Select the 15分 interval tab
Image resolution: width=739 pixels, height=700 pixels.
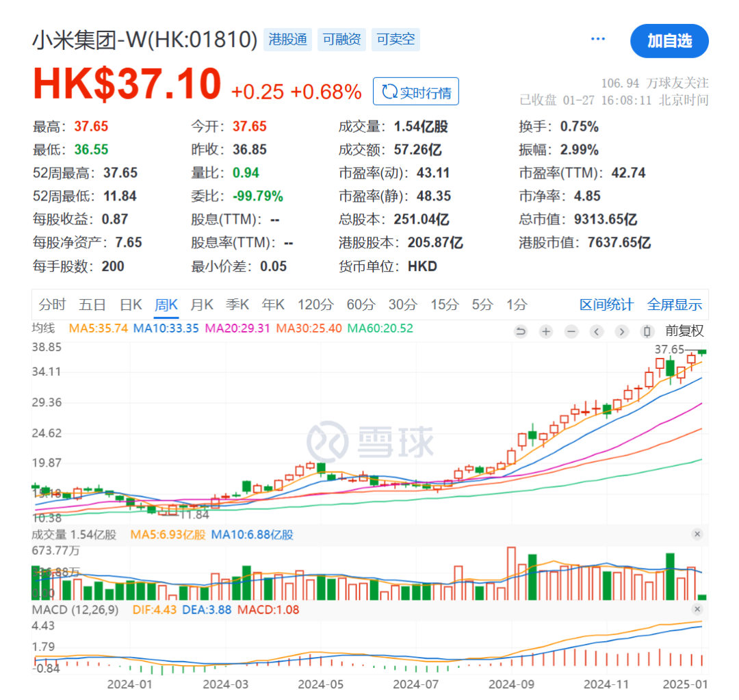[x=444, y=304]
